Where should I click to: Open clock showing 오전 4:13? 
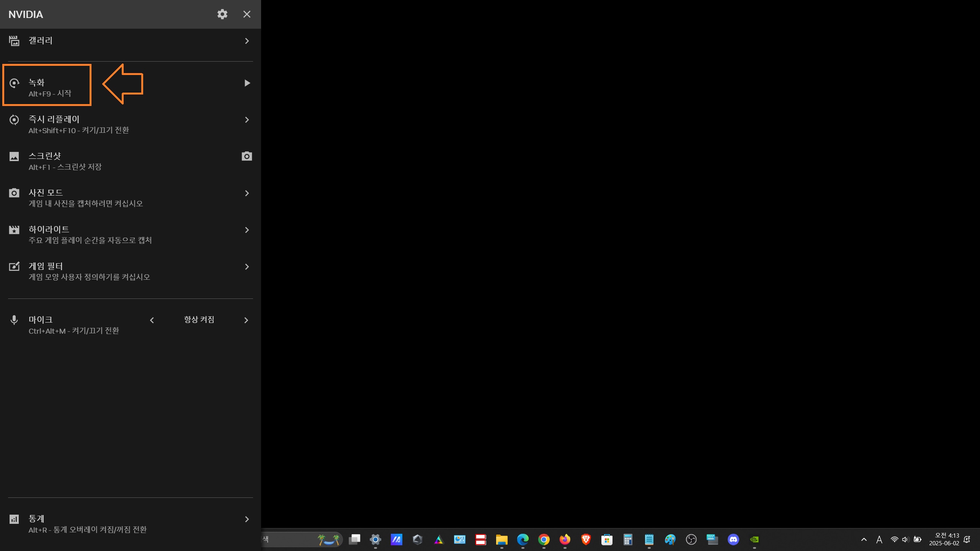coord(944,540)
